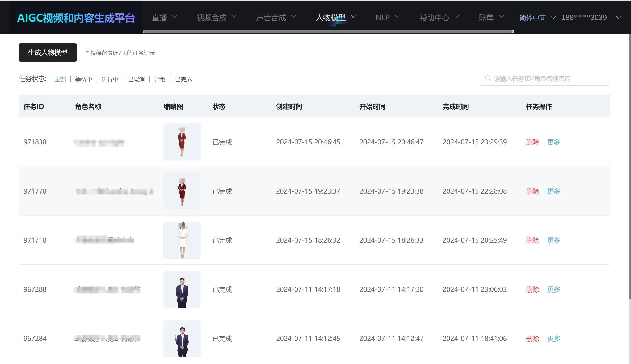Screen dimensions: 631x364
Task: View thumbnail for task 967288
Action: pos(182,289)
